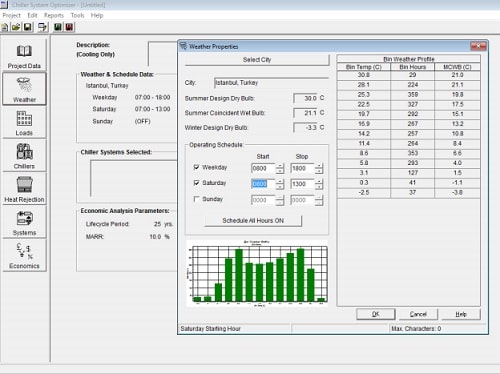
Task: Click the Open project folder icon
Action: point(16,27)
